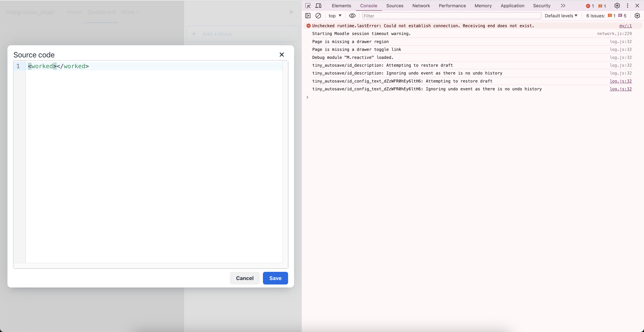Open the Default levels dropdown
The height and width of the screenshot is (332, 644).
(x=561, y=16)
